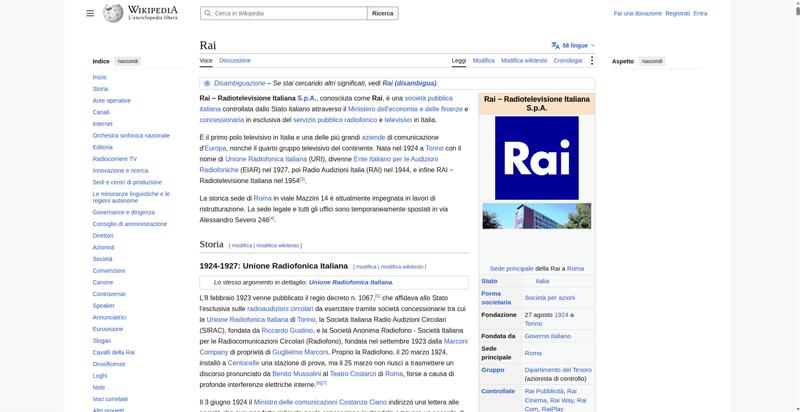The height and width of the screenshot is (412, 800).
Task: Jump to Canone in the index
Action: pyautogui.click(x=103, y=282)
